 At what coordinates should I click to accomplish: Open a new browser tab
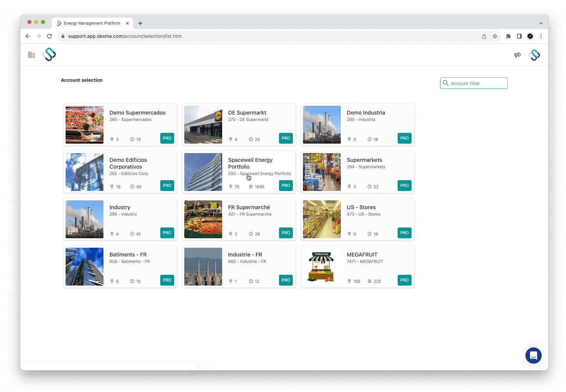coord(140,23)
